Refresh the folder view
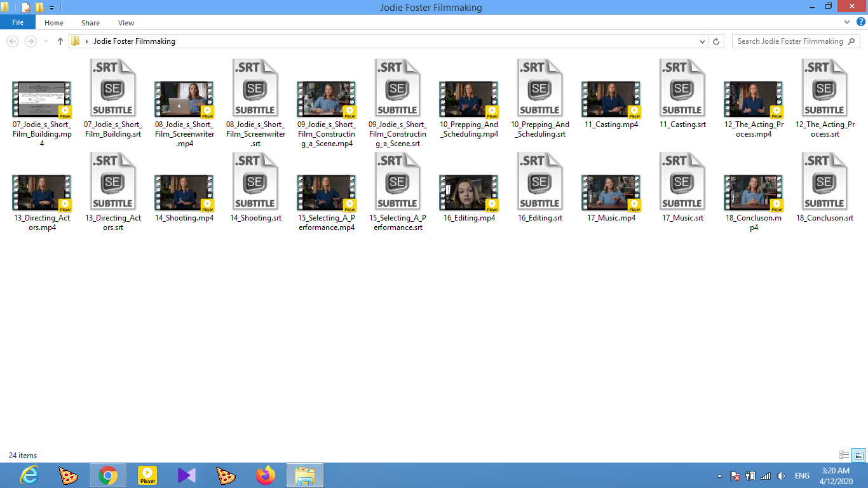 point(716,41)
